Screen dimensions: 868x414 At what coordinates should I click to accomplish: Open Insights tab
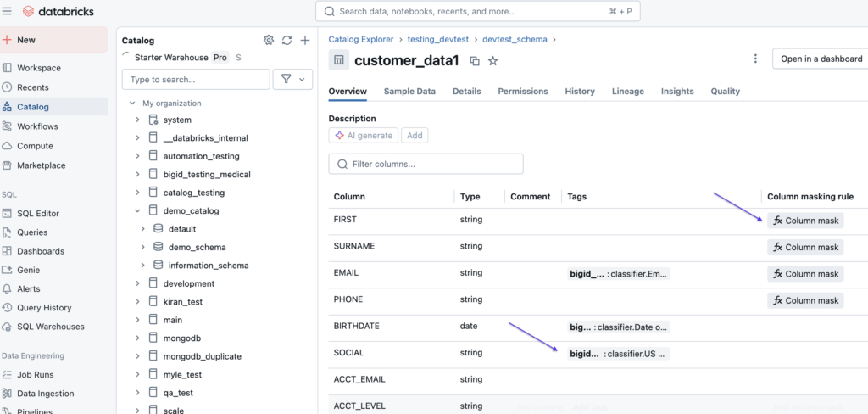pyautogui.click(x=677, y=92)
